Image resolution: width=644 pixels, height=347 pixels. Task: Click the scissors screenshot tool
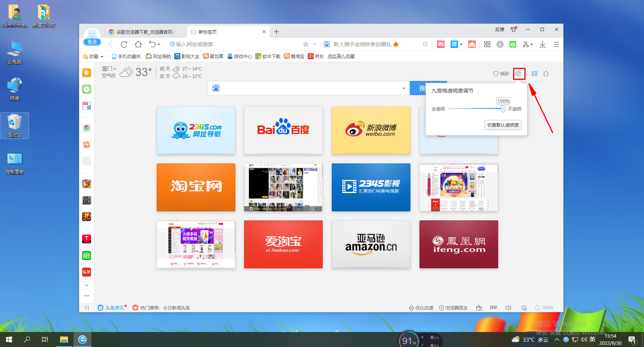[526, 44]
